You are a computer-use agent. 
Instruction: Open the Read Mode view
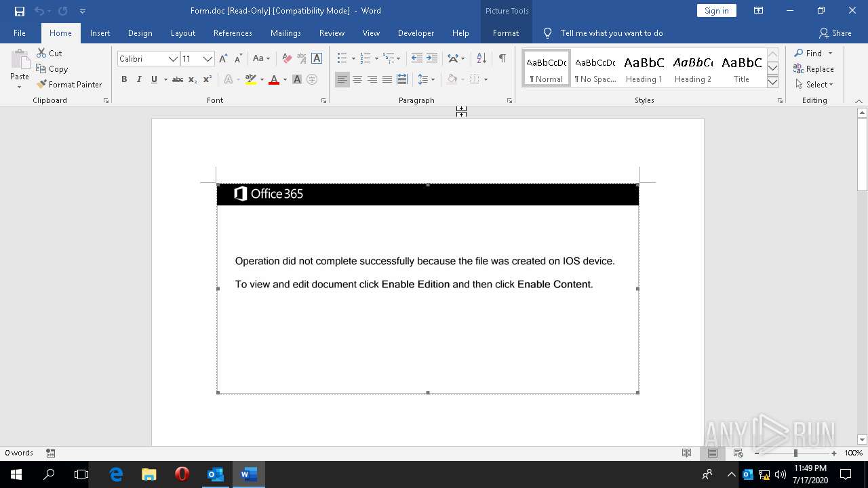point(687,453)
